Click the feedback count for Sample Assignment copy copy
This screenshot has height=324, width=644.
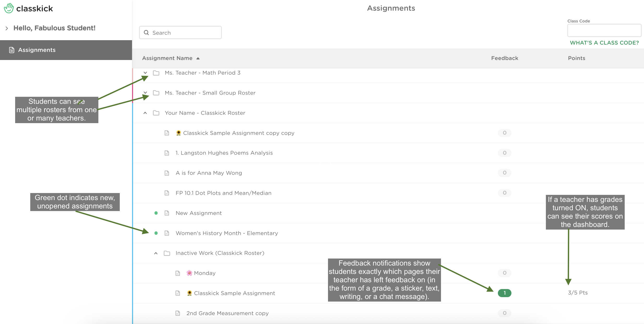click(x=504, y=133)
